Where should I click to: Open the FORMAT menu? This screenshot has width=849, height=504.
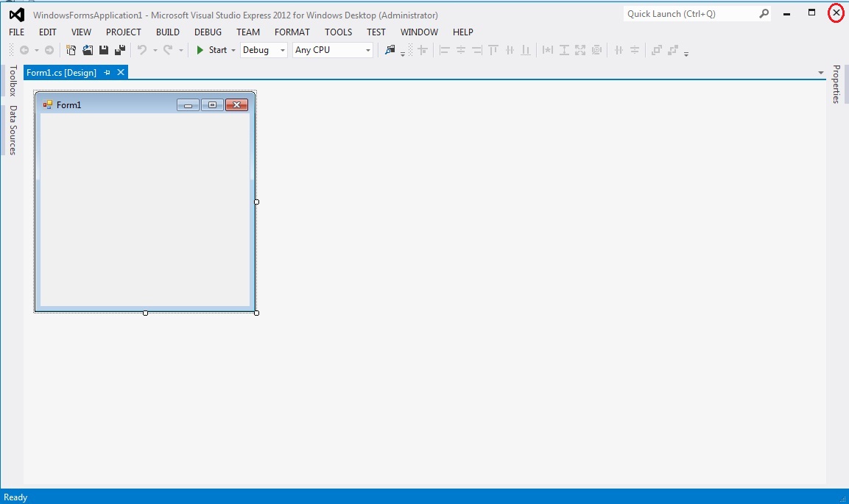coord(292,32)
